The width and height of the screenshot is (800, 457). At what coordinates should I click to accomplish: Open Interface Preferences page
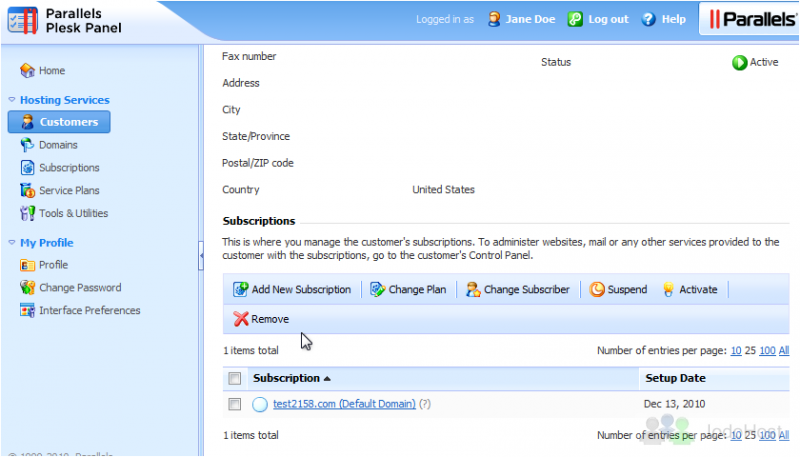pos(90,310)
